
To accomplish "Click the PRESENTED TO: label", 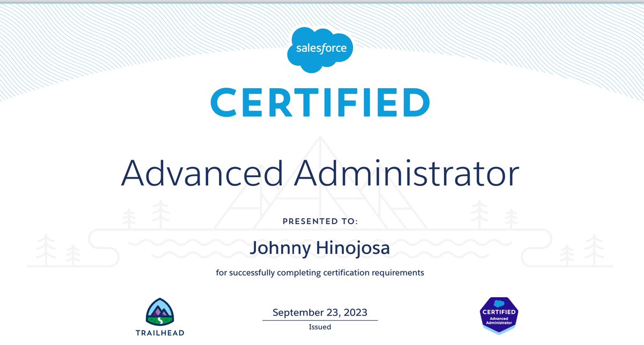I will coord(320,221).
